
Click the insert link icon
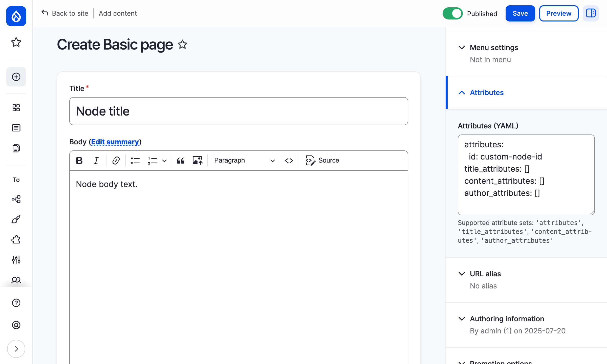point(116,161)
